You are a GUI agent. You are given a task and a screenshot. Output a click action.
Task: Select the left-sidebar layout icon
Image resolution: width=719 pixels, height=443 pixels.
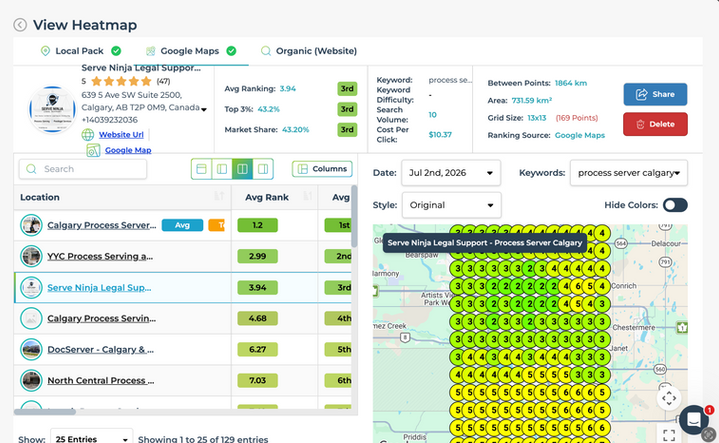[222, 169]
